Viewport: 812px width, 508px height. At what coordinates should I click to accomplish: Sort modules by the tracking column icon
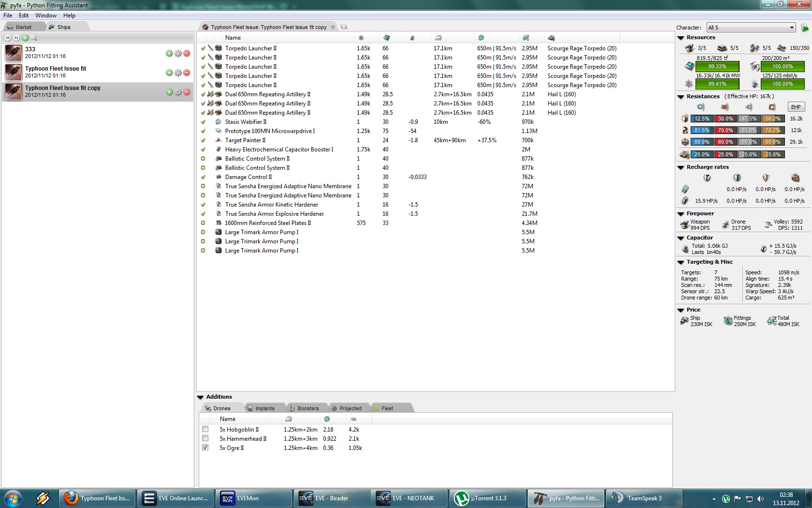[x=481, y=38]
